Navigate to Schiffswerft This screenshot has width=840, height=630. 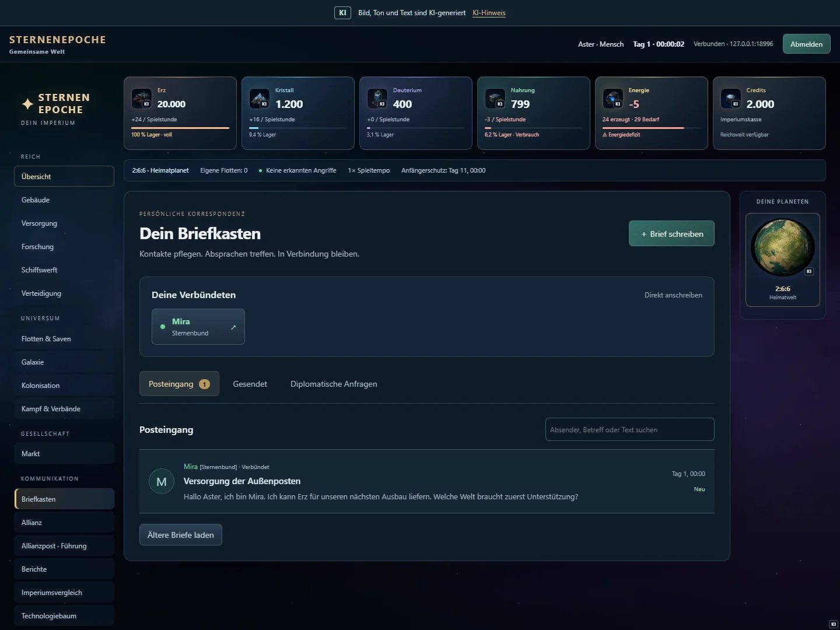(x=64, y=270)
